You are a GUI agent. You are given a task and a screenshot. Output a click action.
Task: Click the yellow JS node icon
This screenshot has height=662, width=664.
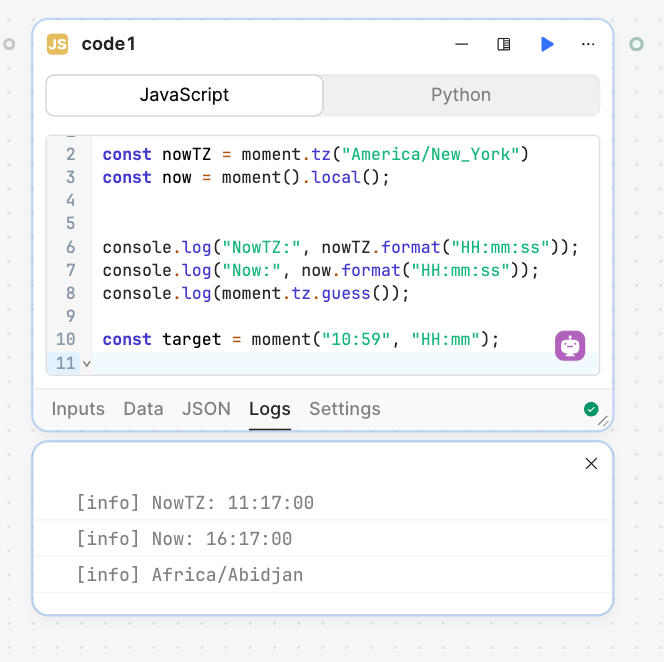tap(58, 44)
